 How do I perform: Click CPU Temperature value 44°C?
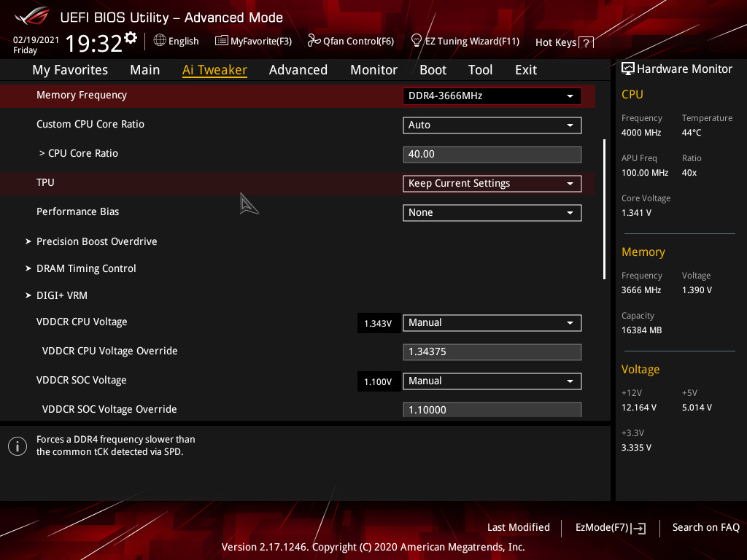[692, 133]
